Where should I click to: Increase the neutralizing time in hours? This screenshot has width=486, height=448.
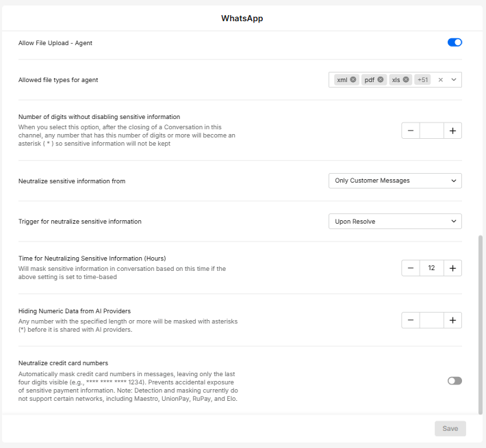tap(452, 268)
